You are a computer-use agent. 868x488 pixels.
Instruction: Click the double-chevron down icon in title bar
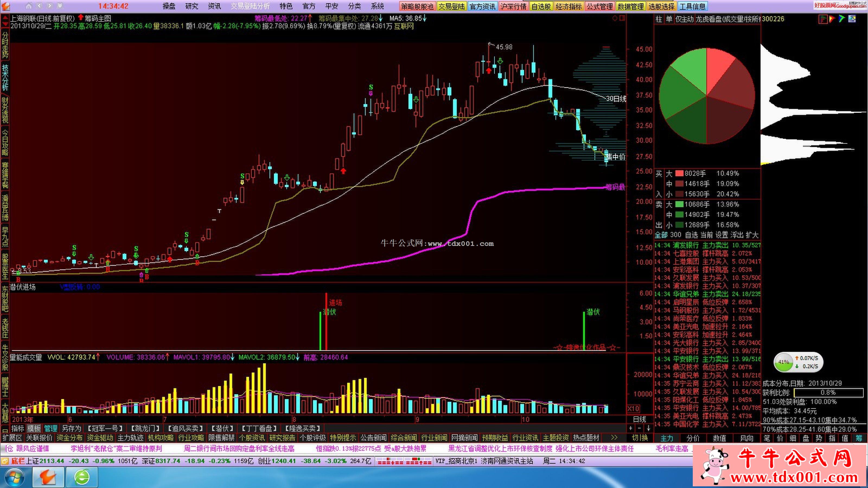coord(60,6)
